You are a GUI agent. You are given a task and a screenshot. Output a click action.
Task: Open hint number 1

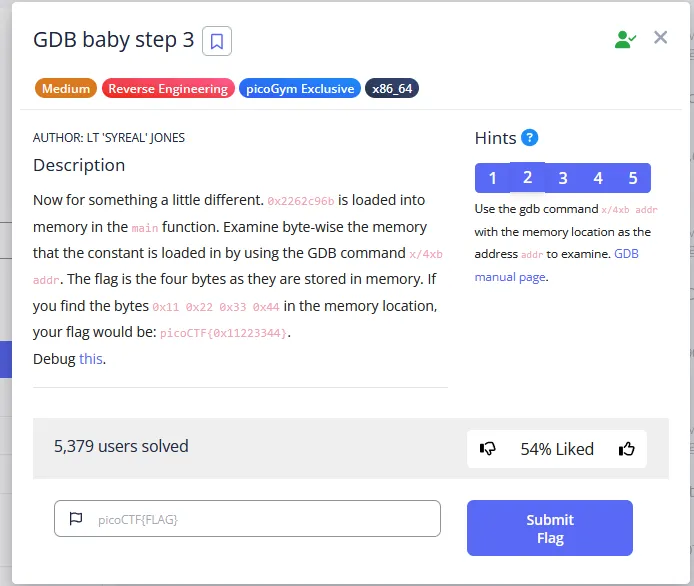tap(492, 178)
